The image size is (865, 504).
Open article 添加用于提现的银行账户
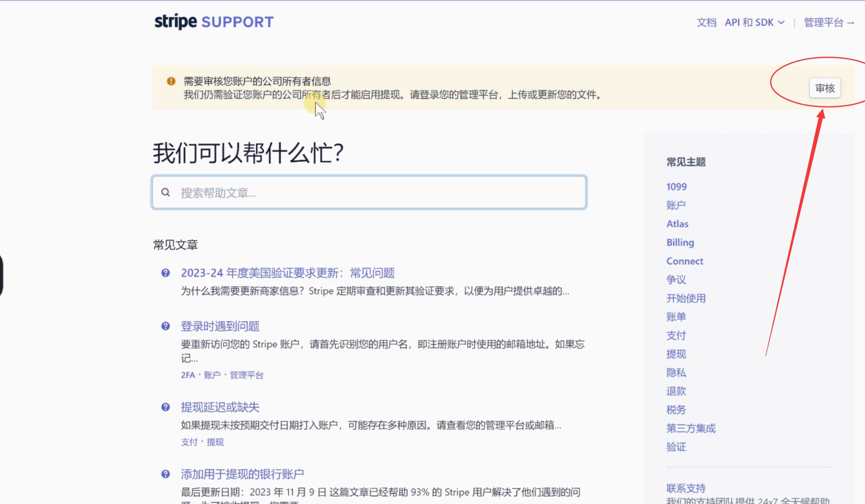coord(242,474)
